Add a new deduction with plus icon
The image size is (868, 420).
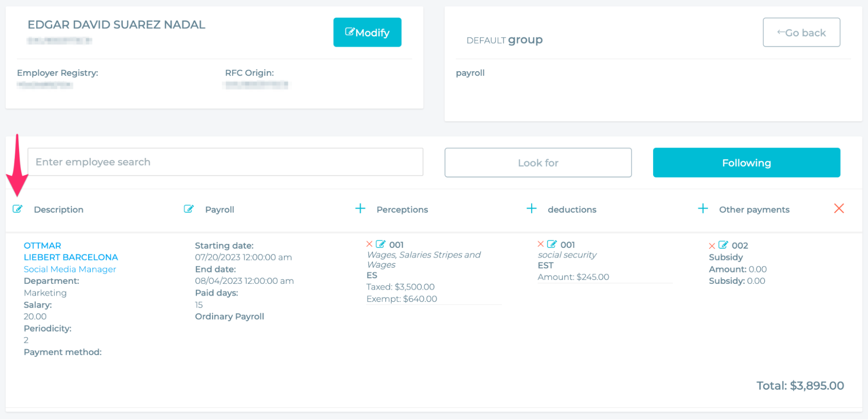click(531, 209)
